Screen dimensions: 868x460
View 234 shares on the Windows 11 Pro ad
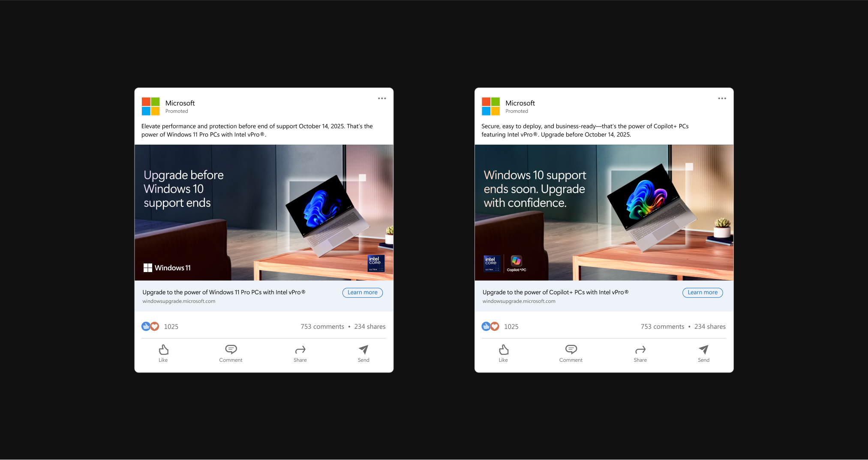click(370, 327)
